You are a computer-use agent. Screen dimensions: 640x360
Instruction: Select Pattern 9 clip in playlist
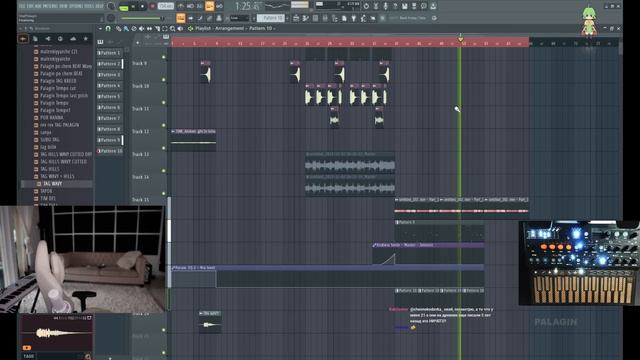pos(439,231)
